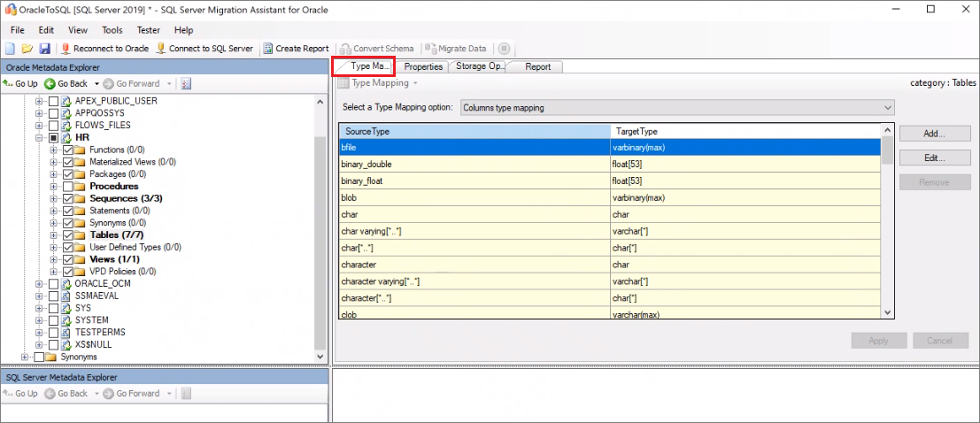
Task: Click the Cancel button
Action: click(x=940, y=341)
